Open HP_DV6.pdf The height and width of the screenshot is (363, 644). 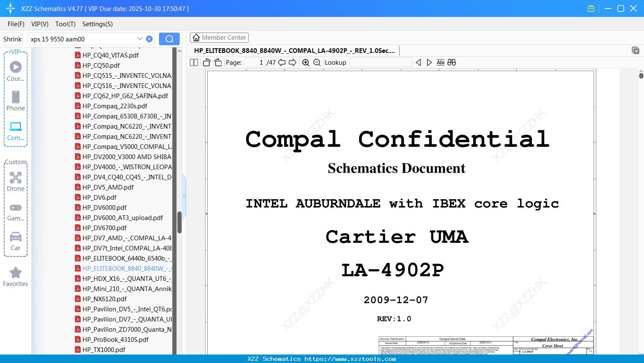pos(99,197)
